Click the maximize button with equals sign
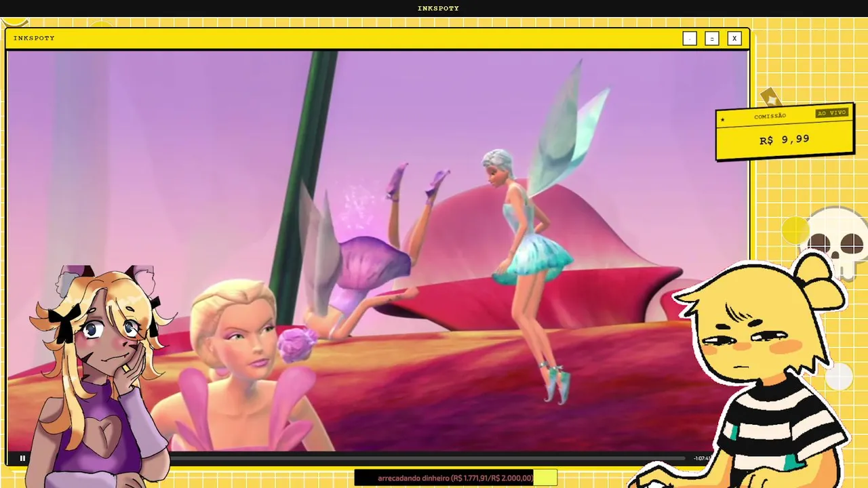 (711, 39)
